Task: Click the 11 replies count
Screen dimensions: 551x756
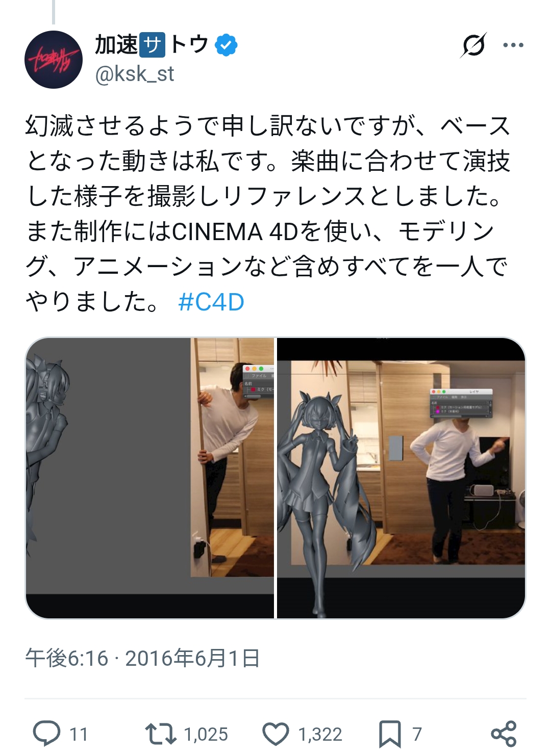Action: [x=79, y=735]
